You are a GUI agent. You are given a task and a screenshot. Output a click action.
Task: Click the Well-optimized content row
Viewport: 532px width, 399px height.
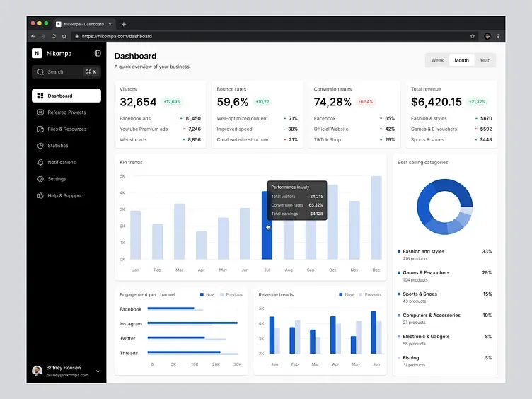point(258,118)
